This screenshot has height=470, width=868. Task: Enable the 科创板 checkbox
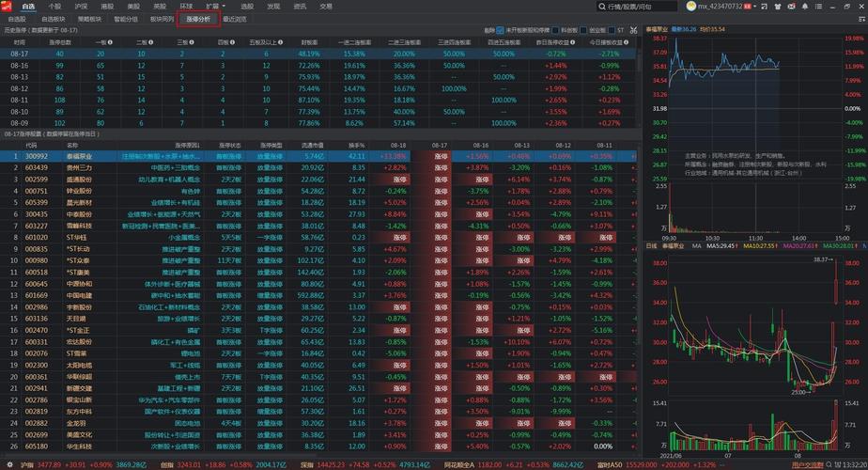tap(554, 30)
